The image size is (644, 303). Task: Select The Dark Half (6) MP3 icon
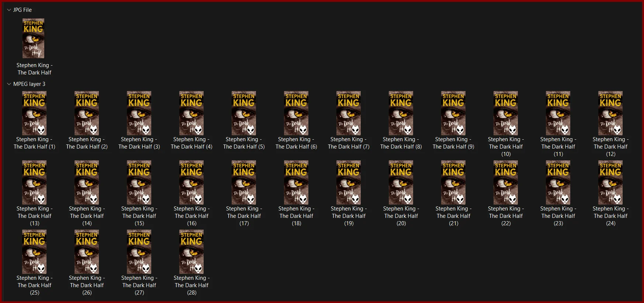click(296, 113)
